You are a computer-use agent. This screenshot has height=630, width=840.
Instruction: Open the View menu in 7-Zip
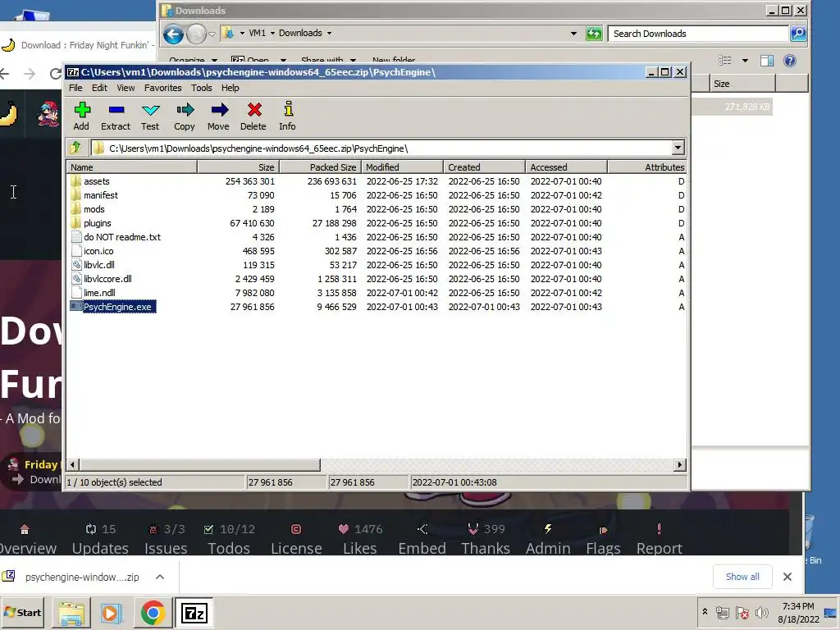(126, 88)
